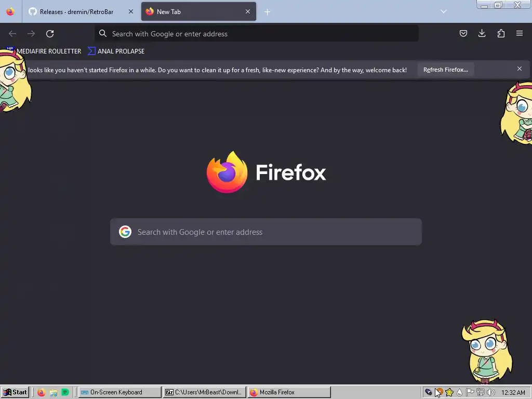Dismiss the welcome back notification bar
Viewport: 532px width, 399px height.
click(520, 69)
